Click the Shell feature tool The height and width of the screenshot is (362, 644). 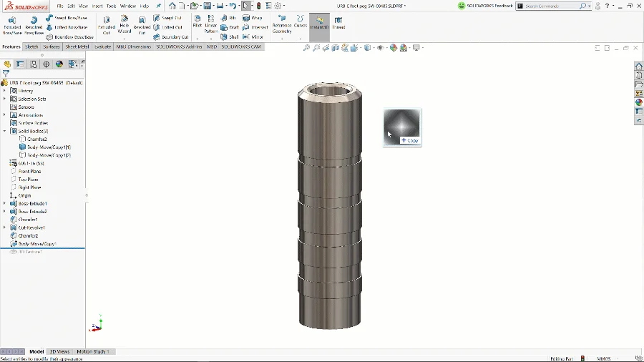coord(230,36)
